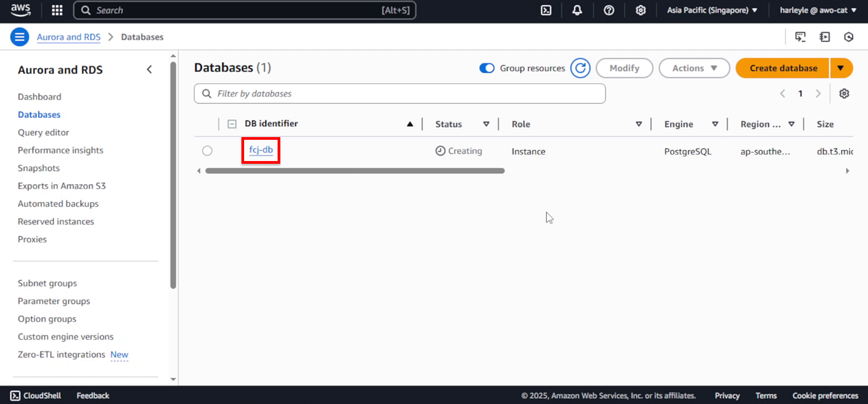
Task: Open the harleyle @ awo-cat account menu
Action: coord(818,10)
